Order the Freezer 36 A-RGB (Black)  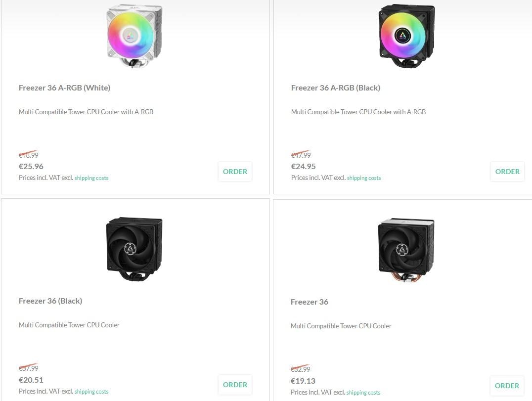pyautogui.click(x=507, y=172)
